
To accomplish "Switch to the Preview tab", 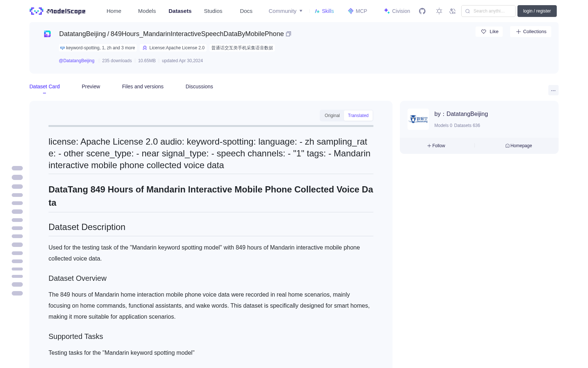I will tap(91, 86).
